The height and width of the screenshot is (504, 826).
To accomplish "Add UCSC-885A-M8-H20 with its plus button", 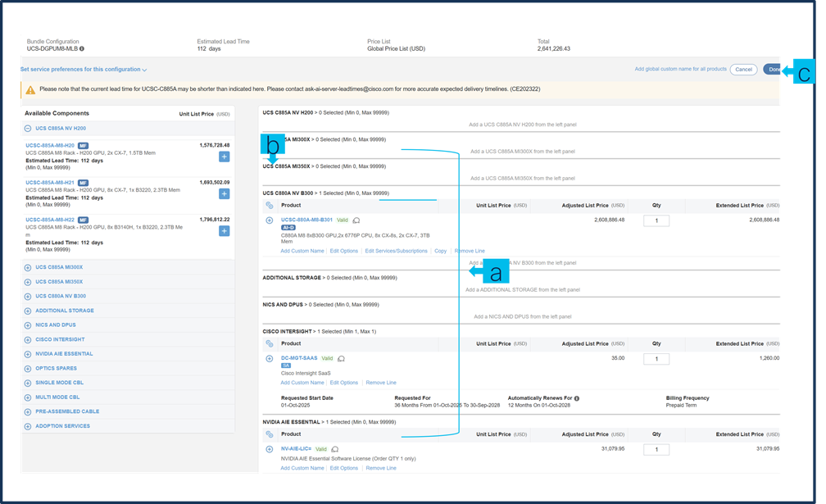I will tap(224, 157).
